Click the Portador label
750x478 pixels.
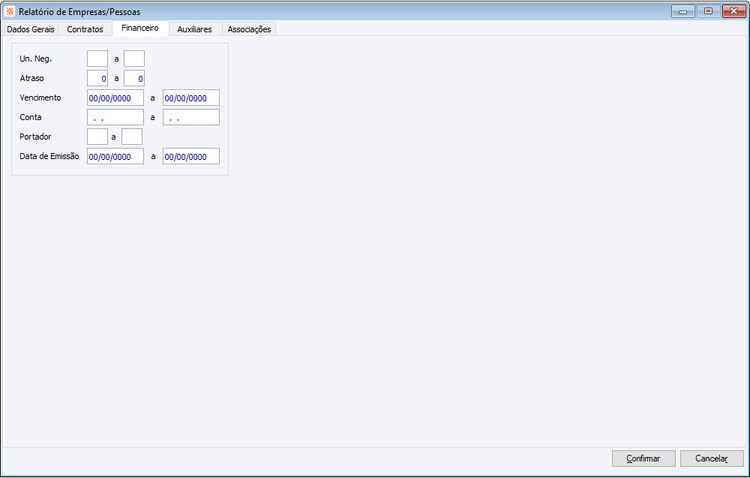point(35,136)
